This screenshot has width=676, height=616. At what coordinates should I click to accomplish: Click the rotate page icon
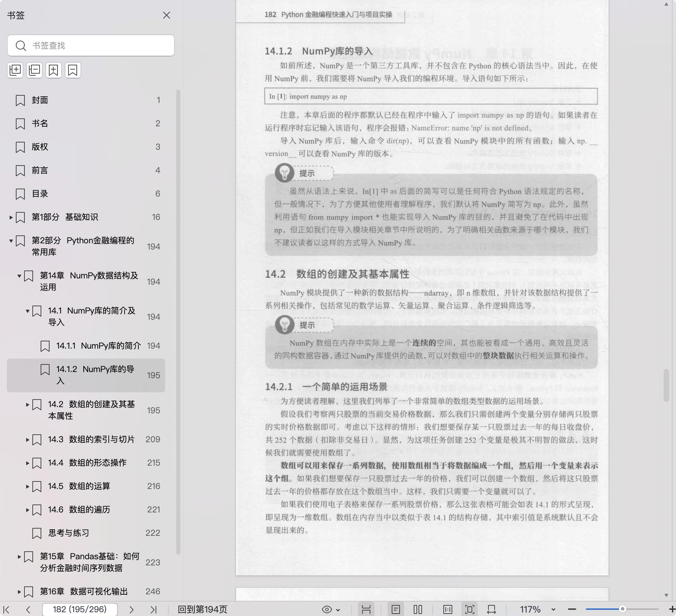click(492, 609)
